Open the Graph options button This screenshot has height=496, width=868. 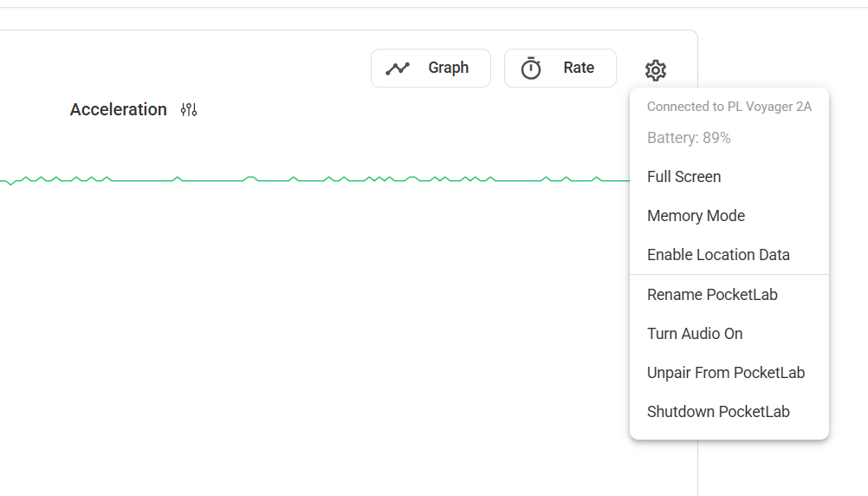coord(431,69)
